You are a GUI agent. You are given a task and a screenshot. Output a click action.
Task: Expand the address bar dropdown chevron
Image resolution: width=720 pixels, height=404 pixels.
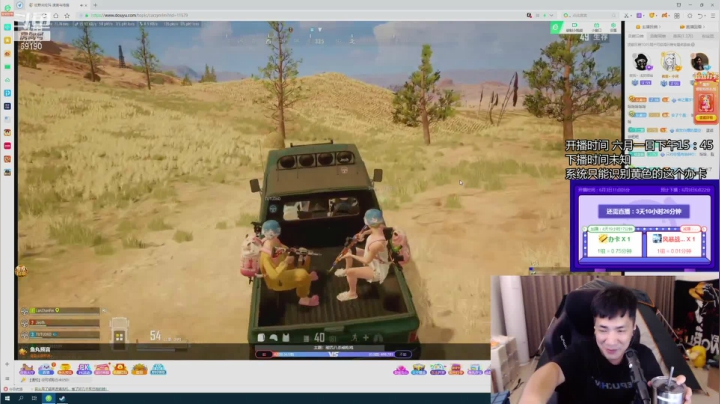tap(551, 15)
